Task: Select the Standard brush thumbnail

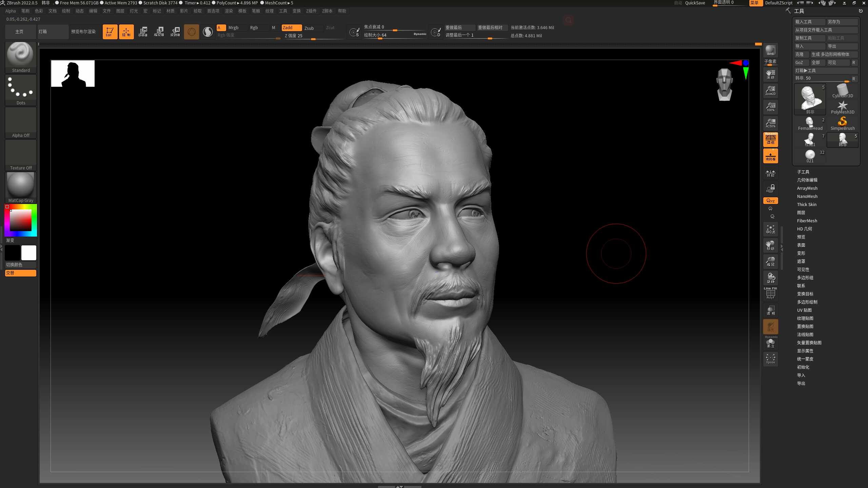Action: coord(21,57)
